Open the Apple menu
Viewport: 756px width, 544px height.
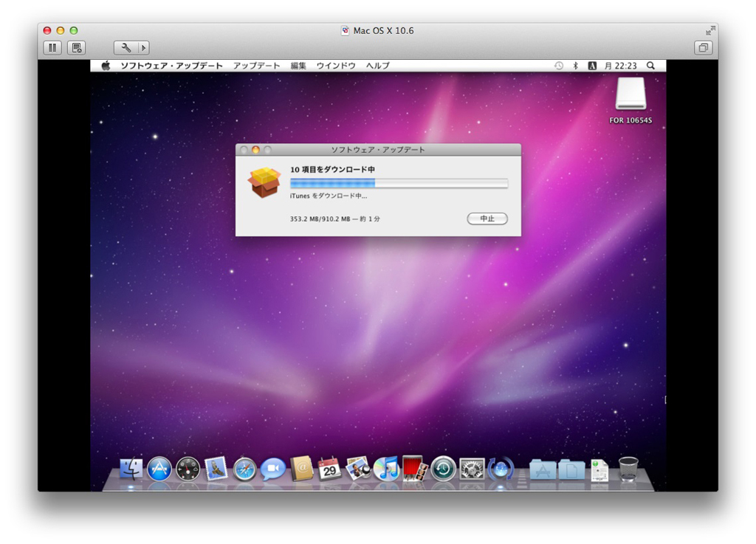[106, 66]
